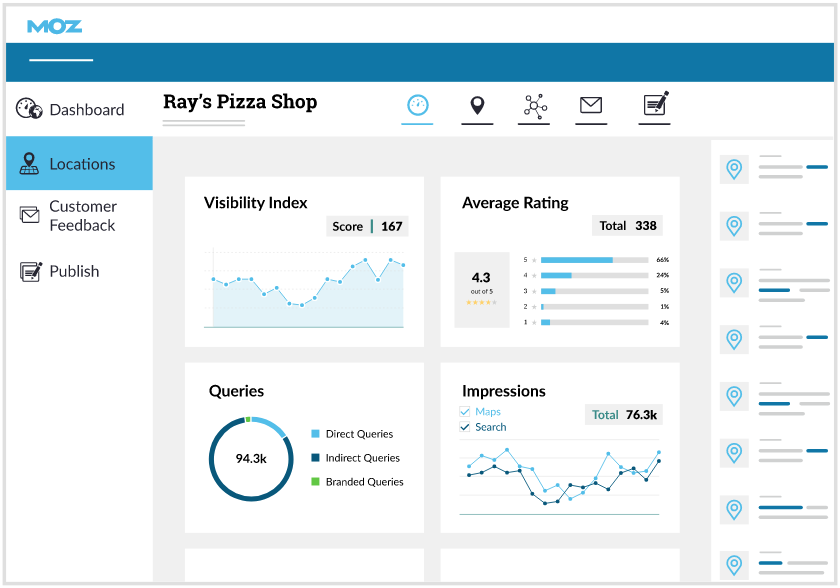Click the Moz logo
Screen dimensions: 840x588
tap(54, 26)
